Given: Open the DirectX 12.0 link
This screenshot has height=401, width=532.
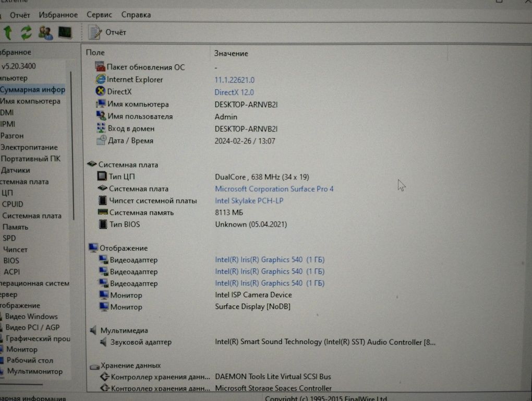Looking at the screenshot, I should click(x=234, y=92).
